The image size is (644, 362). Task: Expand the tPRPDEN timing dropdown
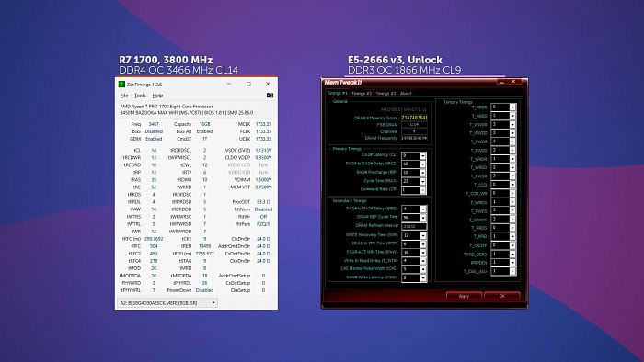pos(512,263)
